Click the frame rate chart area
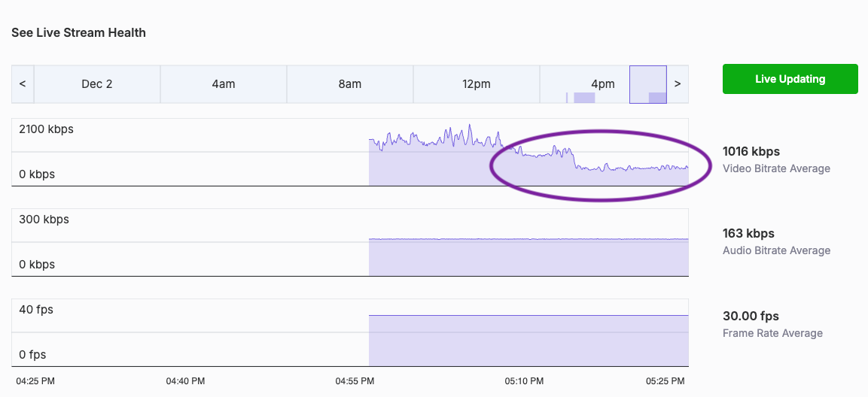 tap(350, 332)
